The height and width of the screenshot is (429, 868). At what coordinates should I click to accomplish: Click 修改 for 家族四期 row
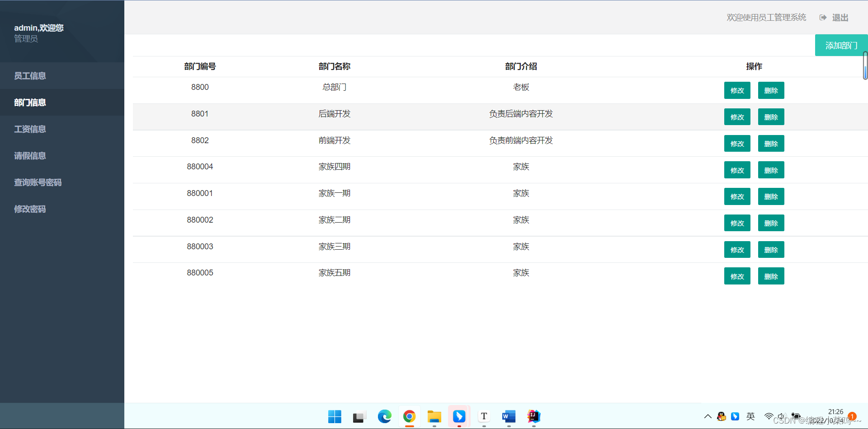(737, 170)
